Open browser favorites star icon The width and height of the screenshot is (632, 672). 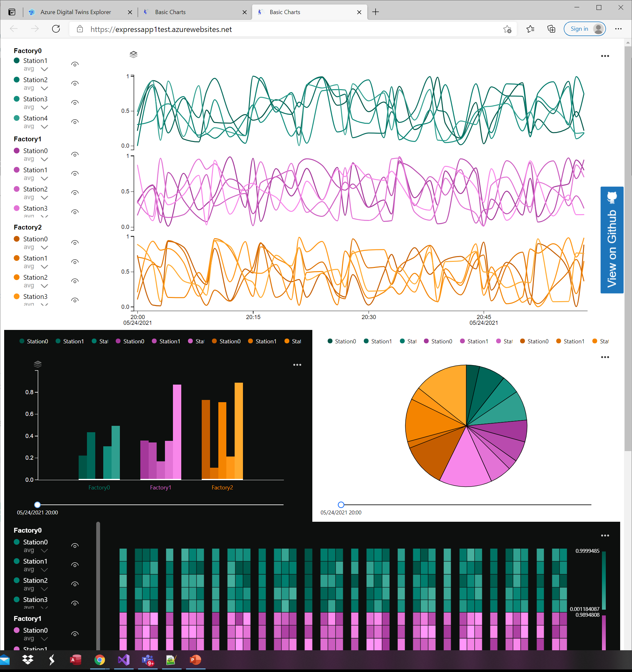(530, 29)
